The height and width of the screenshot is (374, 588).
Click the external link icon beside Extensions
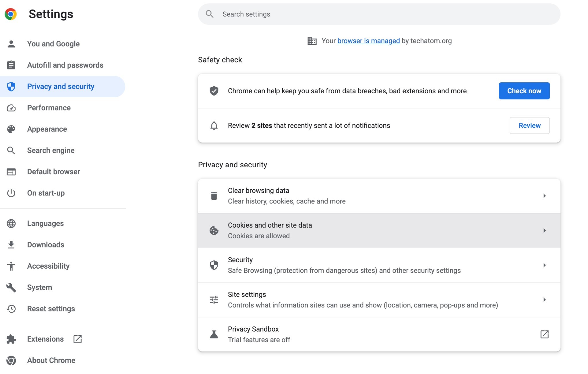pyautogui.click(x=78, y=339)
